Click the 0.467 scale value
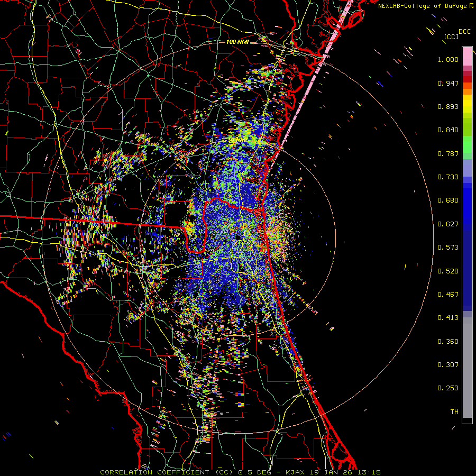 [x=448, y=295]
